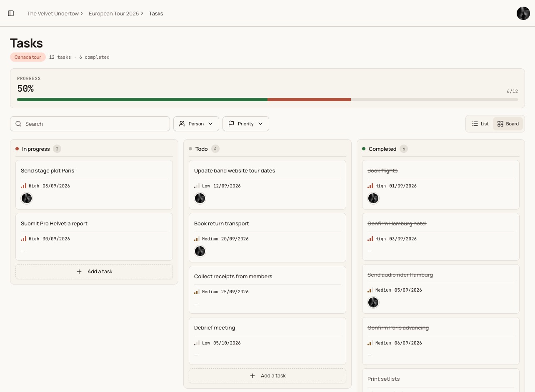Viewport: 535px width, 392px height.
Task: Click Medium priority bars on Collect receipts card
Action: tap(197, 292)
